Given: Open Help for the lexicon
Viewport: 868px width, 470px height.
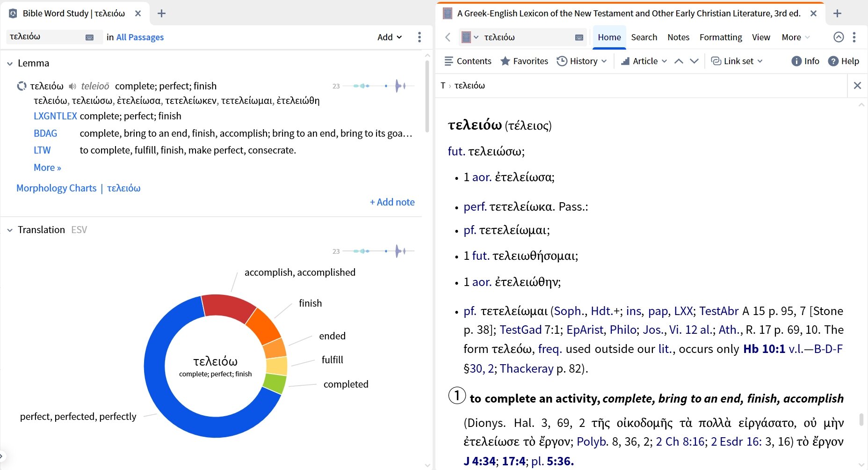Looking at the screenshot, I should pyautogui.click(x=844, y=61).
